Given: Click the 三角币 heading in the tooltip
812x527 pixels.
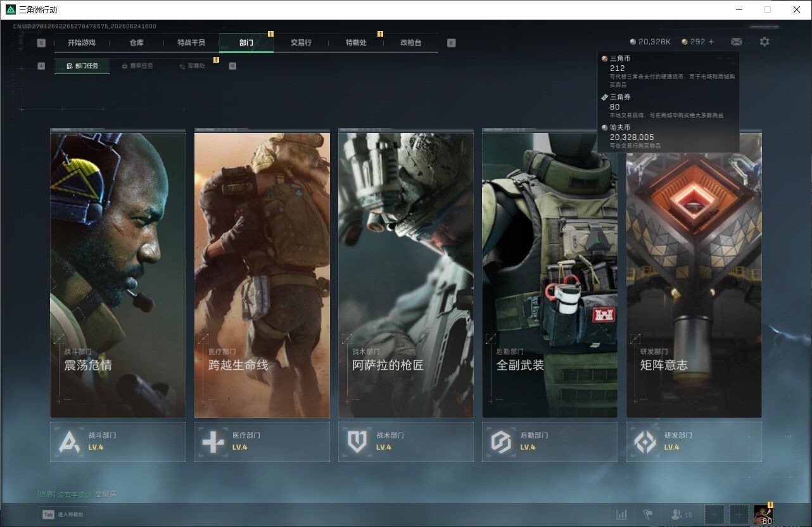Looking at the screenshot, I should tap(620, 58).
